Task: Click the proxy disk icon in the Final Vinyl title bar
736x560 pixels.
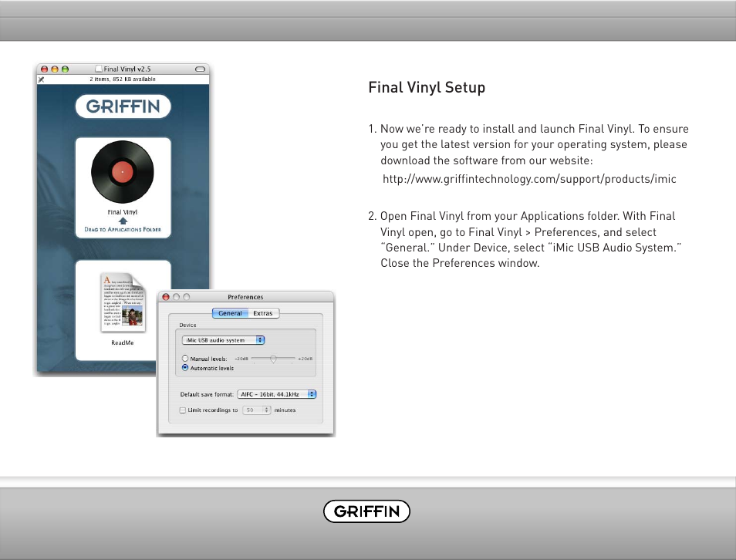Action: [x=99, y=69]
